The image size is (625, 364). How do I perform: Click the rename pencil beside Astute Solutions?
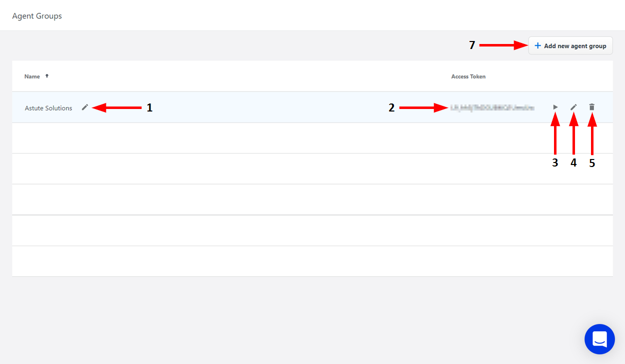click(85, 107)
